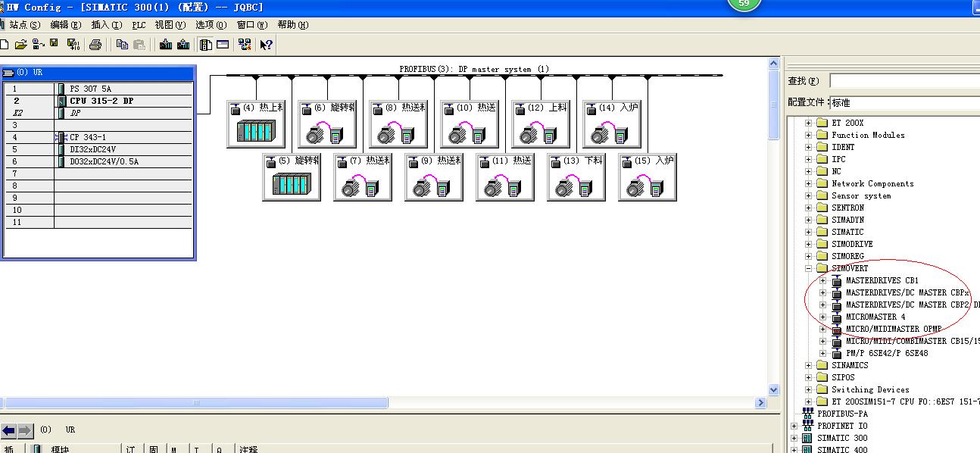Screen dimensions: 980x453
Task: Open the 选项(O) menu
Action: click(x=211, y=25)
